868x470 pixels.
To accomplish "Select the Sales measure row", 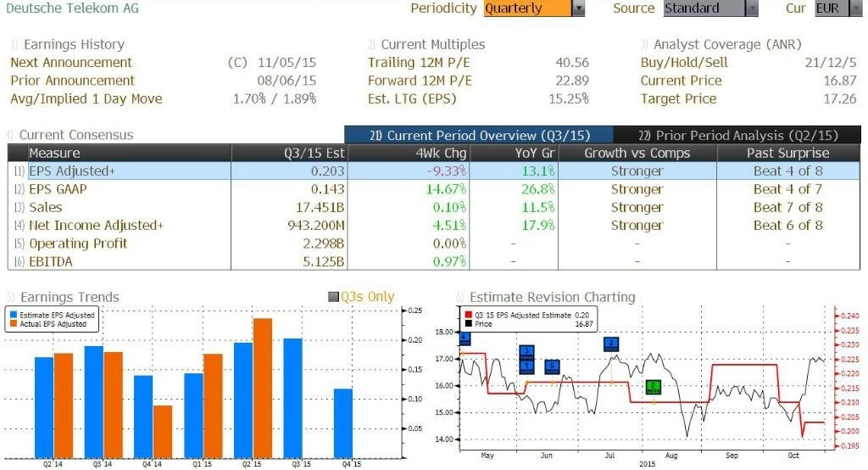I will [x=434, y=207].
